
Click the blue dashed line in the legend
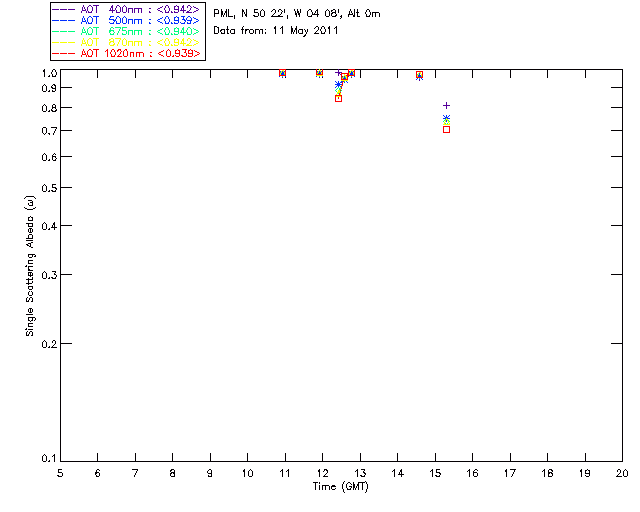(x=64, y=20)
